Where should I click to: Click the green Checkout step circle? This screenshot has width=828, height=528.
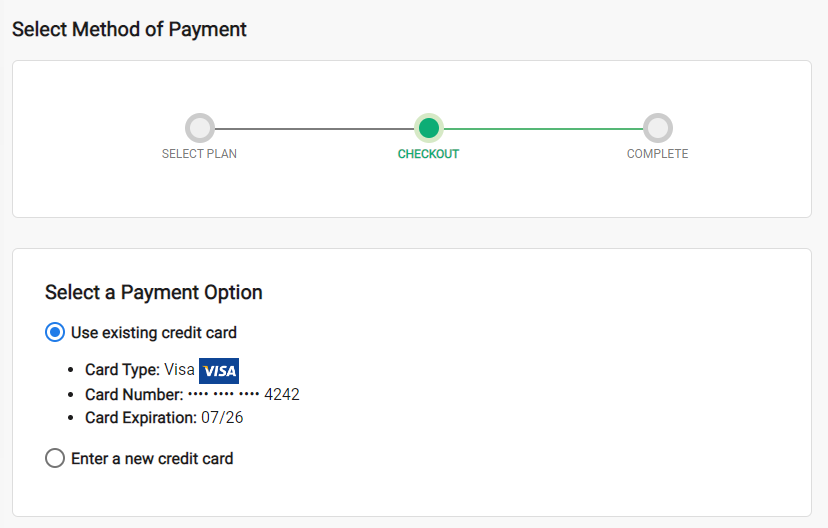[x=429, y=128]
